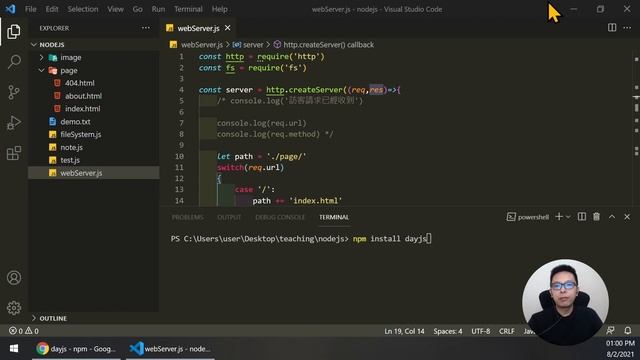Switch to the OUTPUT panel tab
The width and height of the screenshot is (640, 360).
tap(229, 217)
